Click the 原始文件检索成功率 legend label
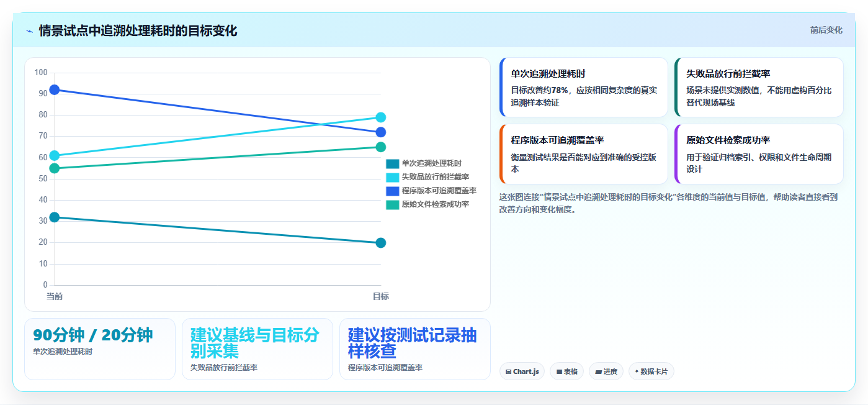The image size is (868, 405). 435,204
